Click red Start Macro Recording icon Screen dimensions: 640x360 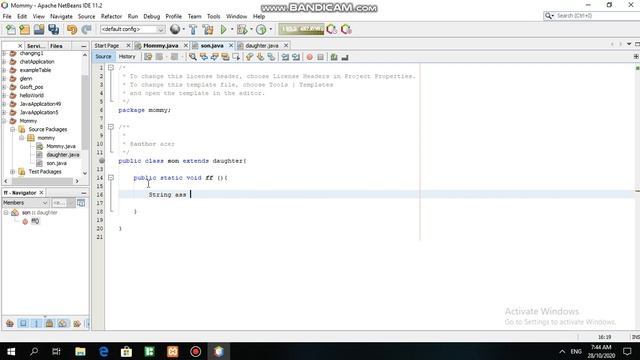(x=309, y=57)
